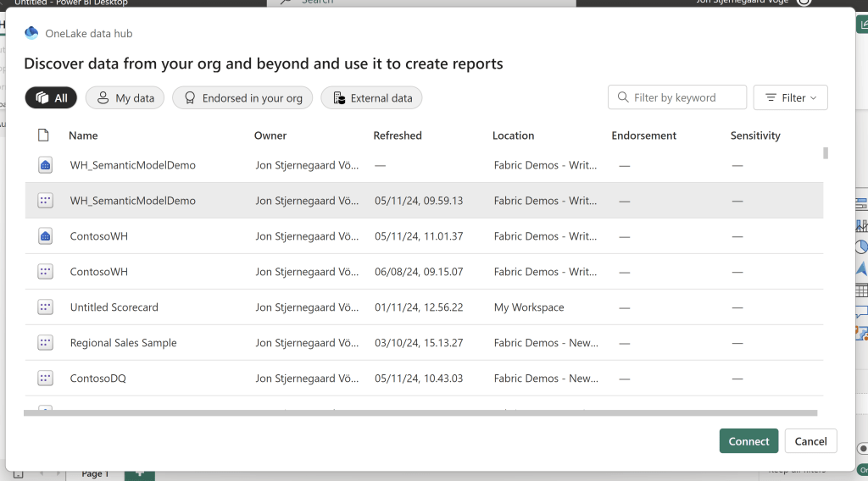This screenshot has height=481, width=868.
Task: Switch to the My data view
Action: tap(125, 98)
